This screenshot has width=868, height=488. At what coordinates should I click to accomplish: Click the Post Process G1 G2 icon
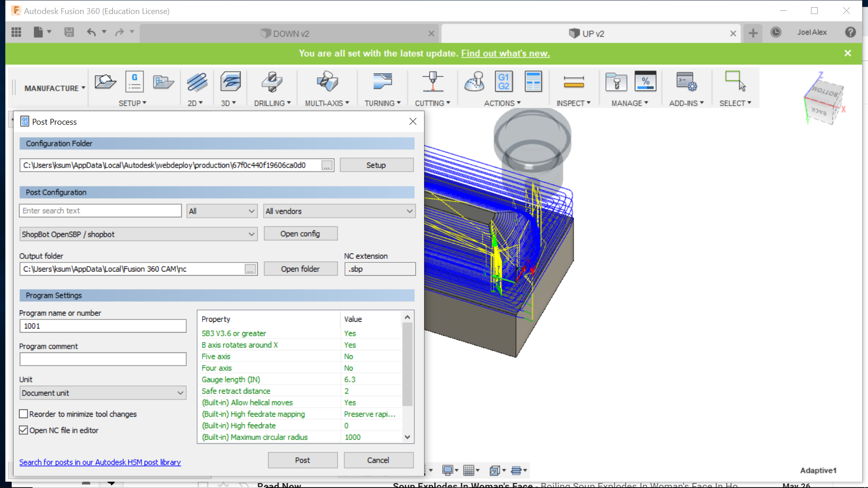tap(504, 82)
